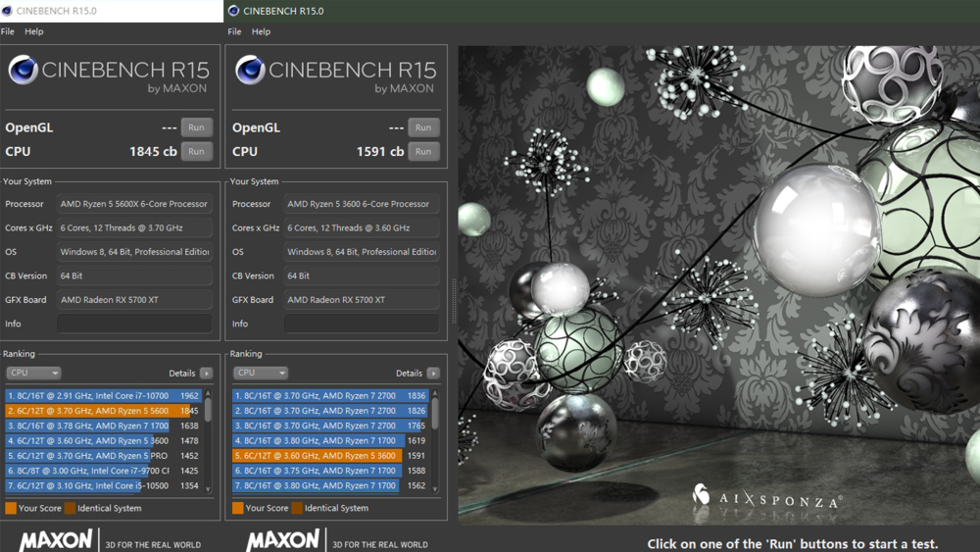Click the Cinebench sphere logo above the 1591 cb score
The image size is (980, 552).
click(251, 71)
